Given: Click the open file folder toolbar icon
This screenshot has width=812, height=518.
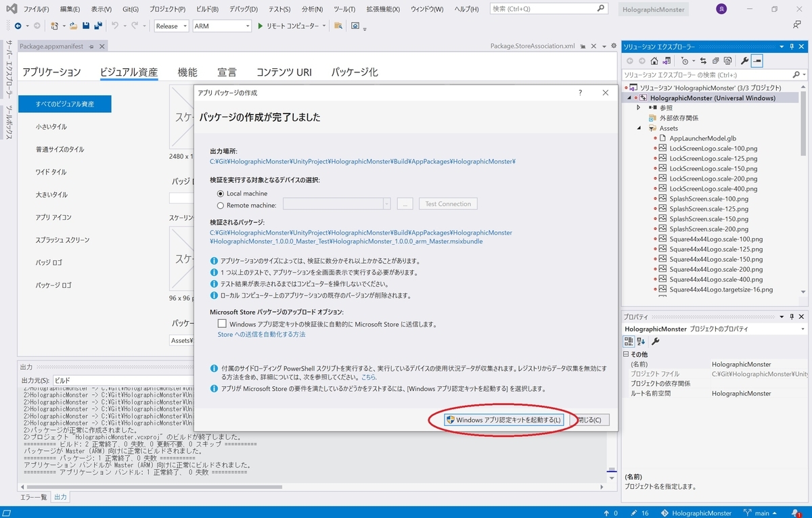Looking at the screenshot, I should [73, 26].
